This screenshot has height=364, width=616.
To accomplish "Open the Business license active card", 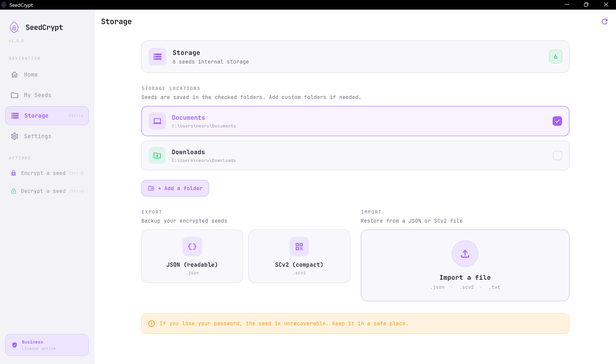I will (47, 345).
